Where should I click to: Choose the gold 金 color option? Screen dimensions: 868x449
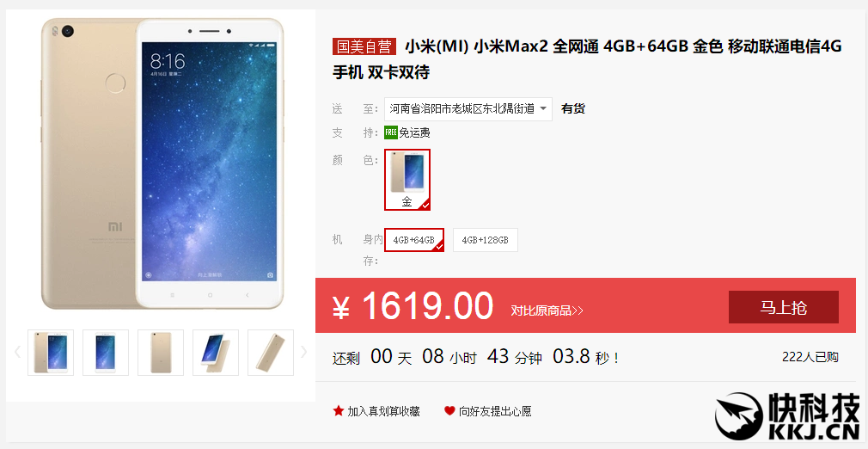pyautogui.click(x=407, y=180)
